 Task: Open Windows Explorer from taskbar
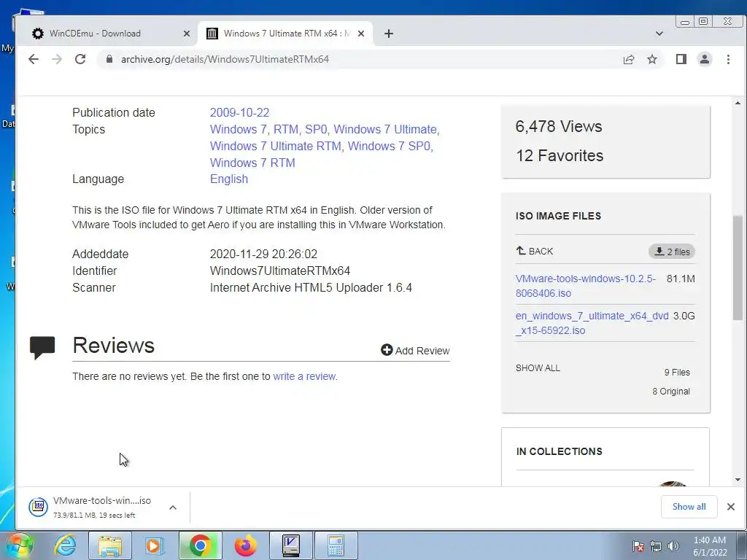tap(110, 545)
